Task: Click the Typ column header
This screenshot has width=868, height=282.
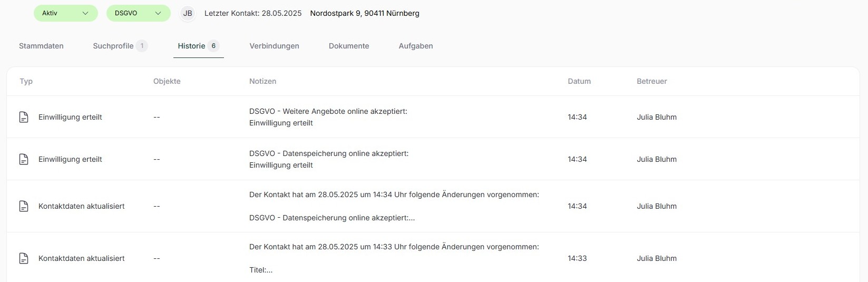Action: (26, 81)
